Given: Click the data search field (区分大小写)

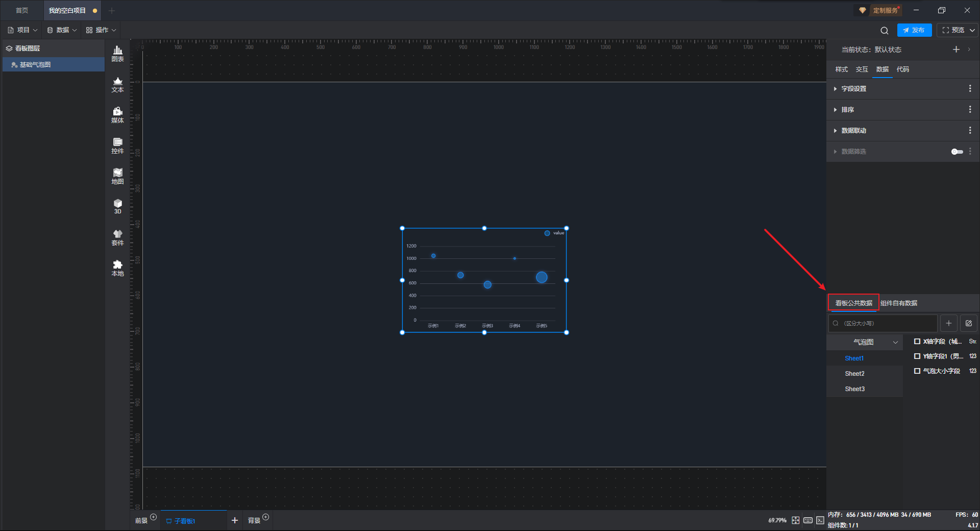Looking at the screenshot, I should coord(883,323).
